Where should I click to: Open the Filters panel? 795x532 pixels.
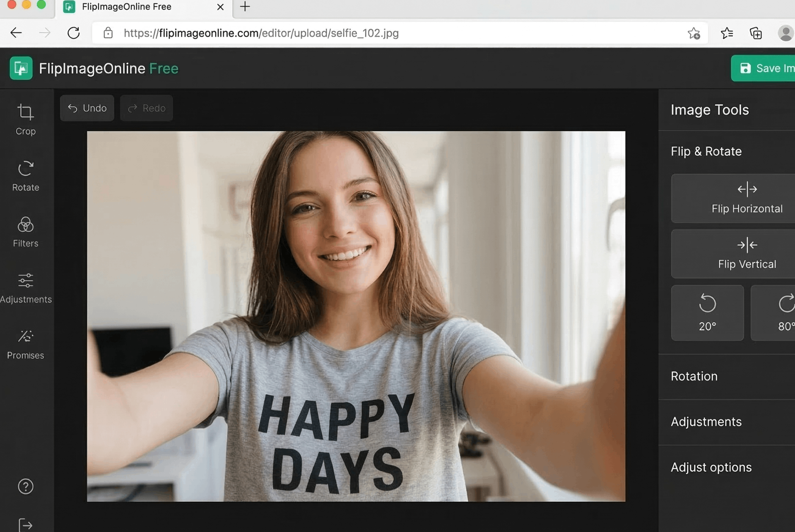point(25,231)
